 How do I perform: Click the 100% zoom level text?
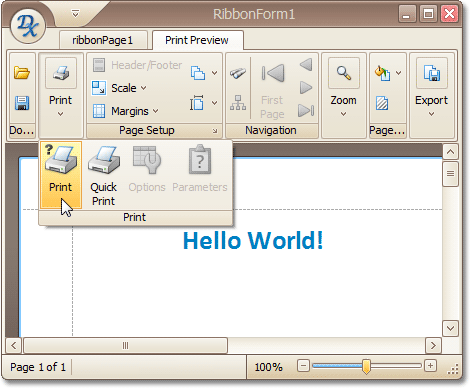pyautogui.click(x=269, y=367)
